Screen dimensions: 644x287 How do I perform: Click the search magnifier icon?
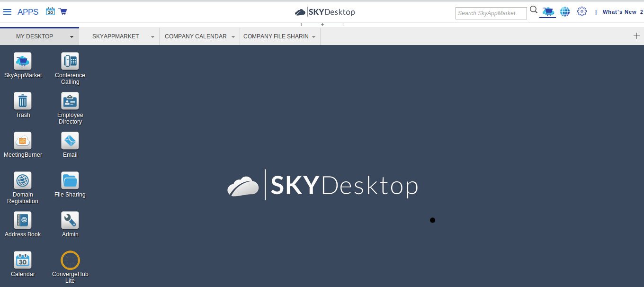click(534, 10)
